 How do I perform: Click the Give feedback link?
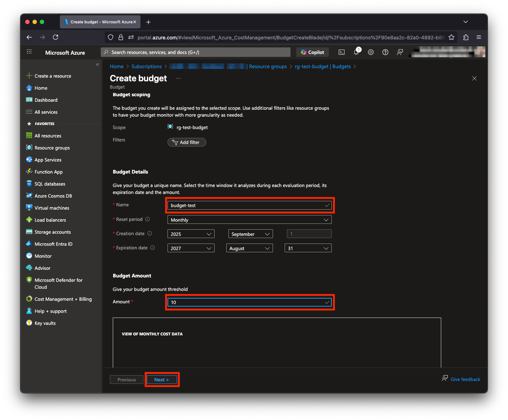[x=465, y=379]
